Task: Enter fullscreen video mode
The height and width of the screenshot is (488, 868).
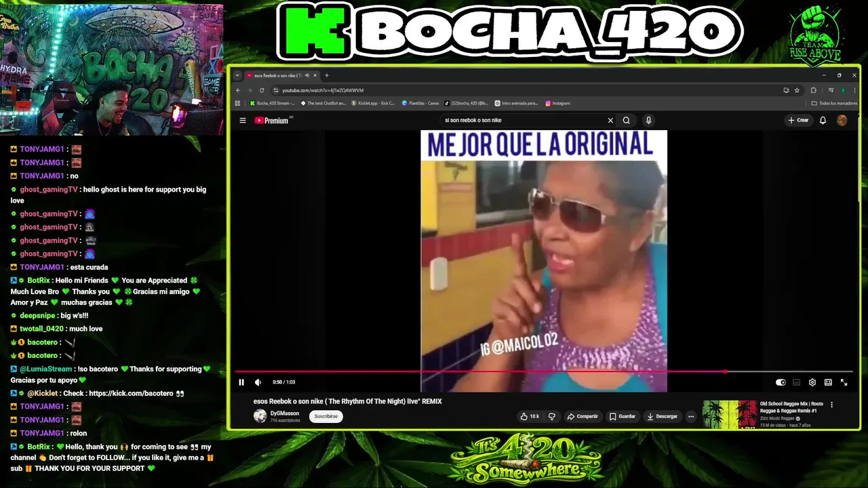Action: [844, 382]
